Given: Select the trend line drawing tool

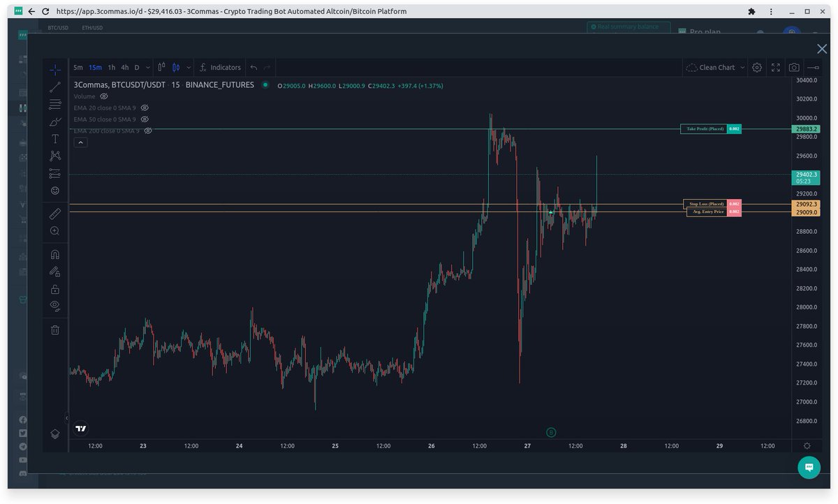Looking at the screenshot, I should pyautogui.click(x=55, y=87).
